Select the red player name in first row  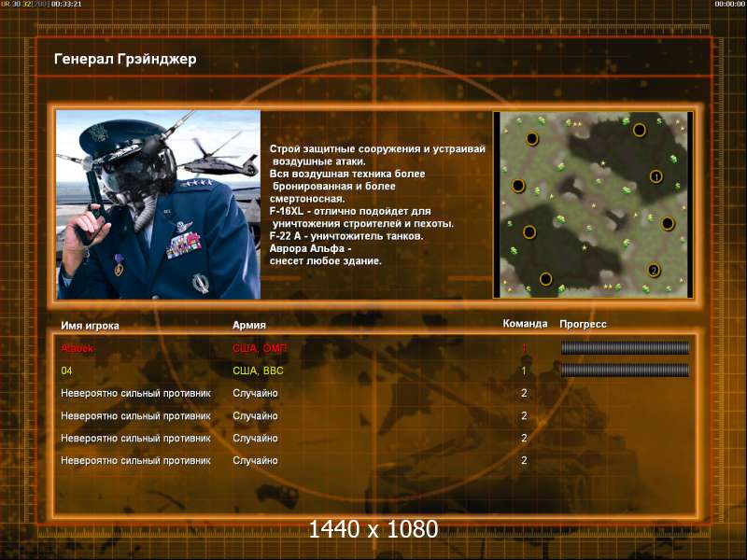78,348
